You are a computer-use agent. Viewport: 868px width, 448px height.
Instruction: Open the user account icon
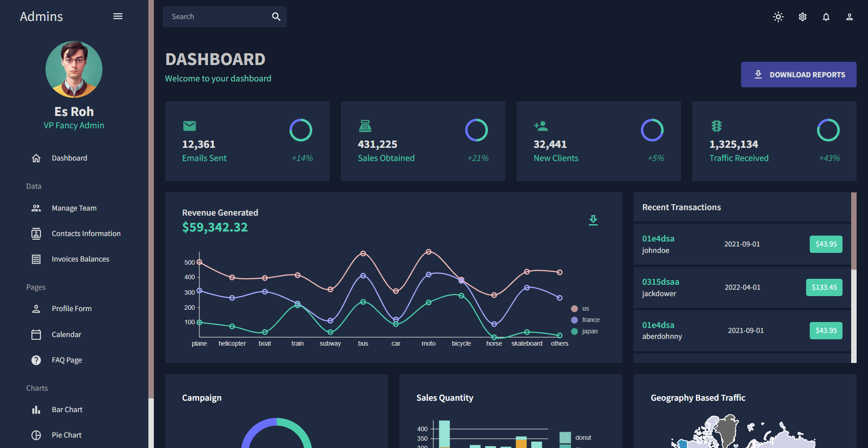[849, 17]
